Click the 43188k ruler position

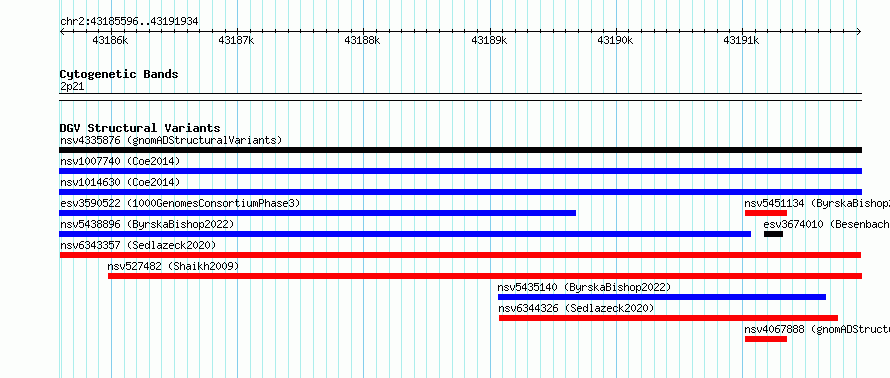pyautogui.click(x=362, y=40)
